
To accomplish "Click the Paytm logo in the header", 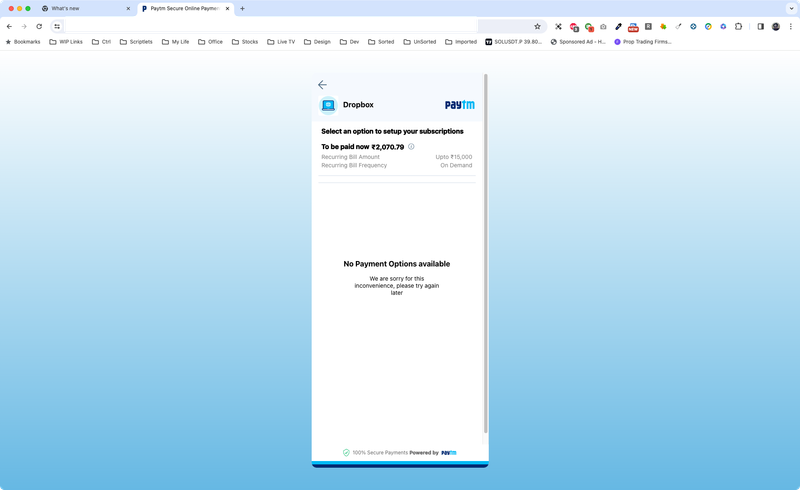I will coord(460,105).
